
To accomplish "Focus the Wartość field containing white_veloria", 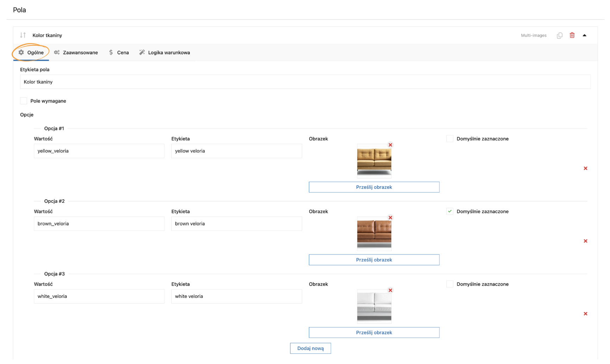I will click(x=99, y=296).
